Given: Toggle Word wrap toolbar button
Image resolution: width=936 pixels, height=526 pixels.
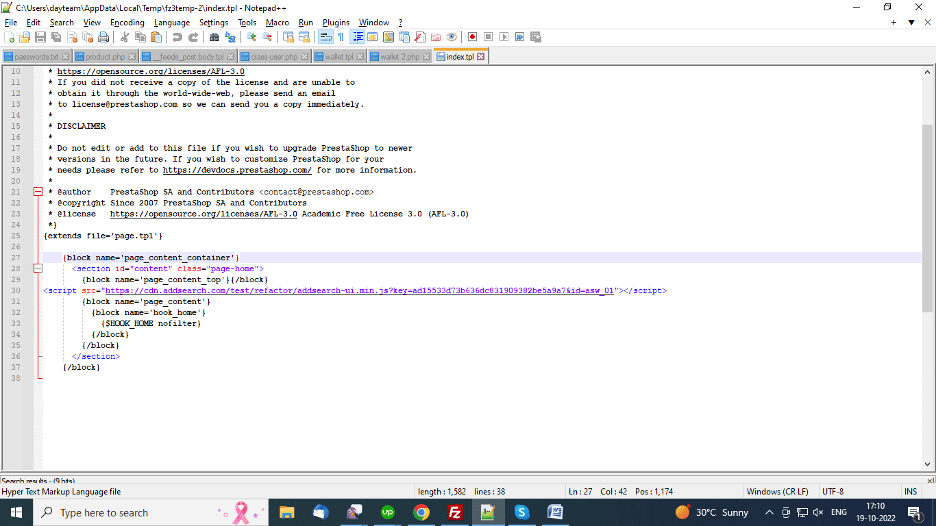Looking at the screenshot, I should click(325, 37).
